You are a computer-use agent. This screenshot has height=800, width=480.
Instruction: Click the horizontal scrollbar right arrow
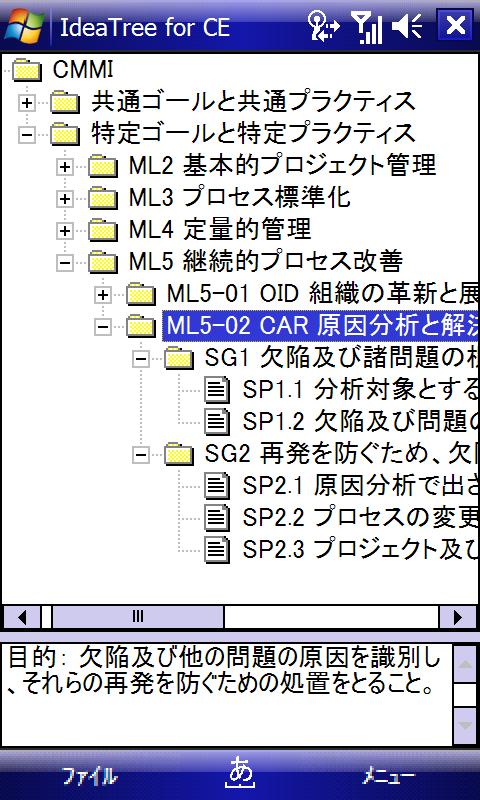[x=457, y=617]
